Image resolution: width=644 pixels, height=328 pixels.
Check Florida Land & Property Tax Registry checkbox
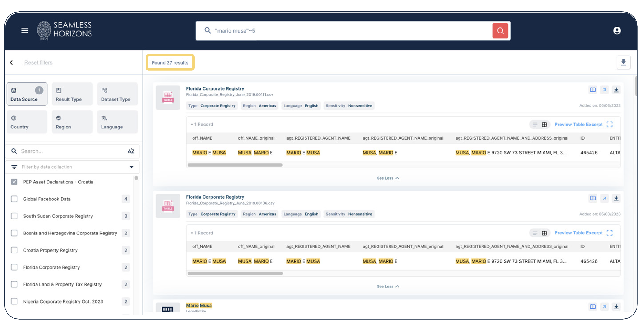point(14,284)
